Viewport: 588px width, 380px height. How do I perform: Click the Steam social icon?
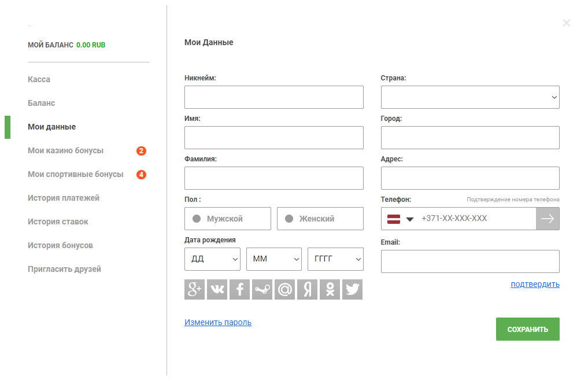[x=262, y=289]
